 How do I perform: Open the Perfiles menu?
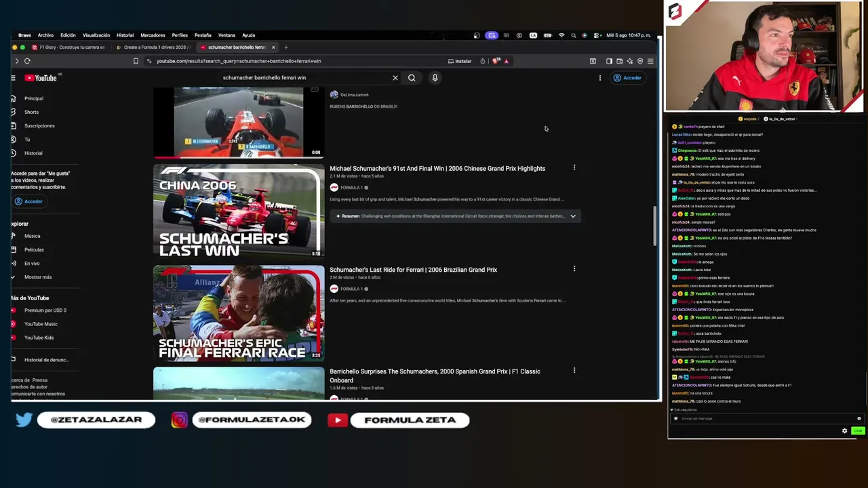(180, 35)
